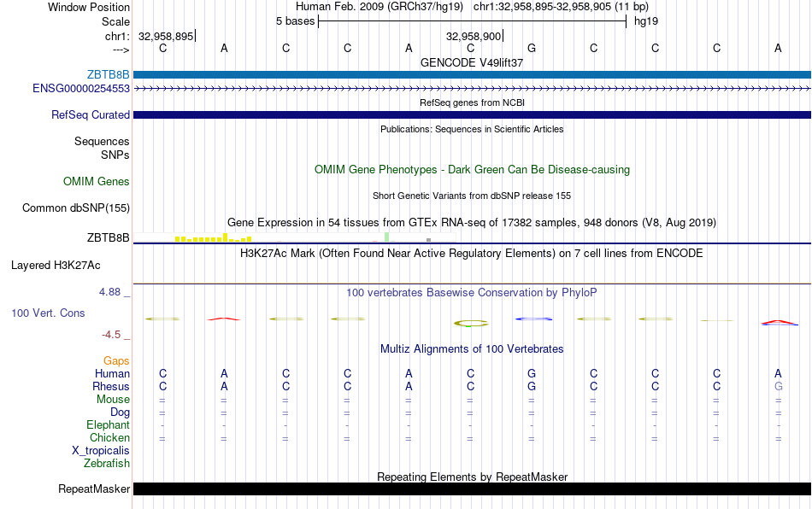The image size is (812, 509).
Task: Click the Elephant species row label
Action: (108, 424)
